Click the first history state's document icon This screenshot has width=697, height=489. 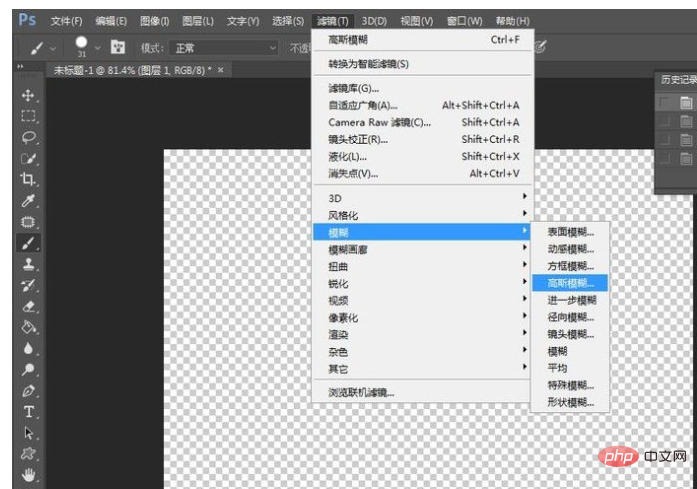686,103
